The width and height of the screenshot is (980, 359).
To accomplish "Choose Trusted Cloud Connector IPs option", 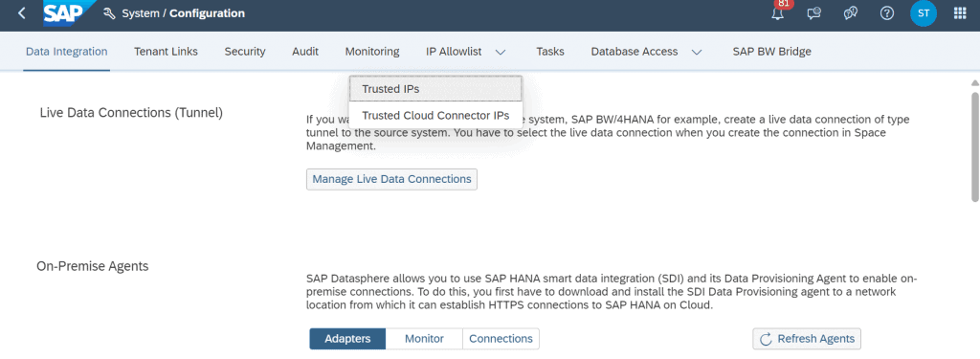I will pos(435,115).
